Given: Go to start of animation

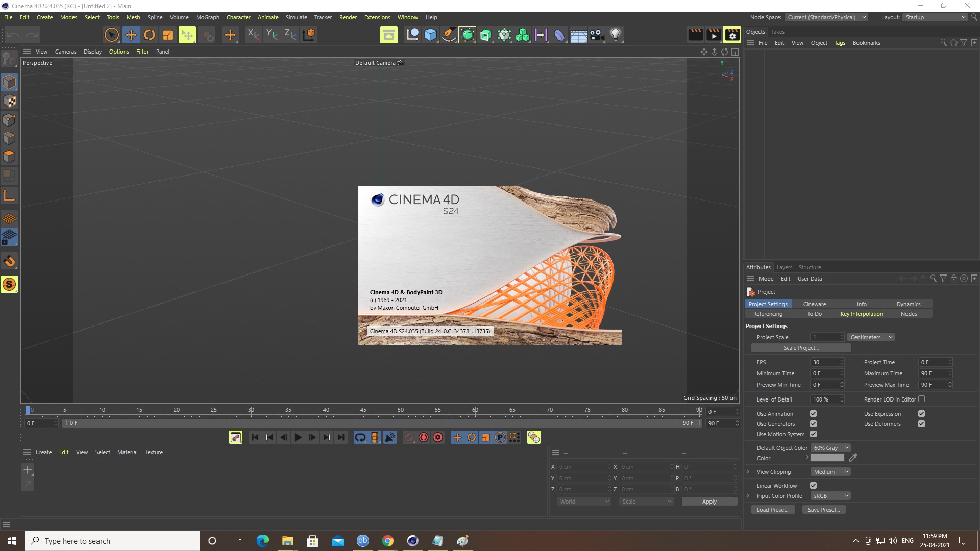Looking at the screenshot, I should (x=255, y=437).
